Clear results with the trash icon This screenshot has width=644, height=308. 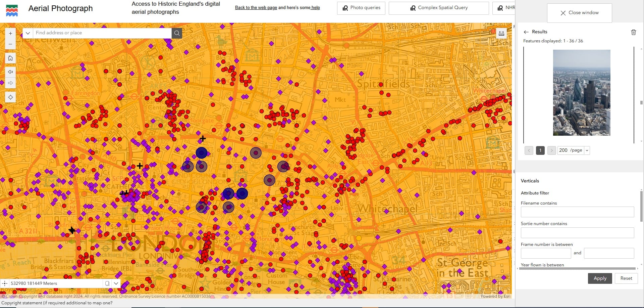point(634,32)
